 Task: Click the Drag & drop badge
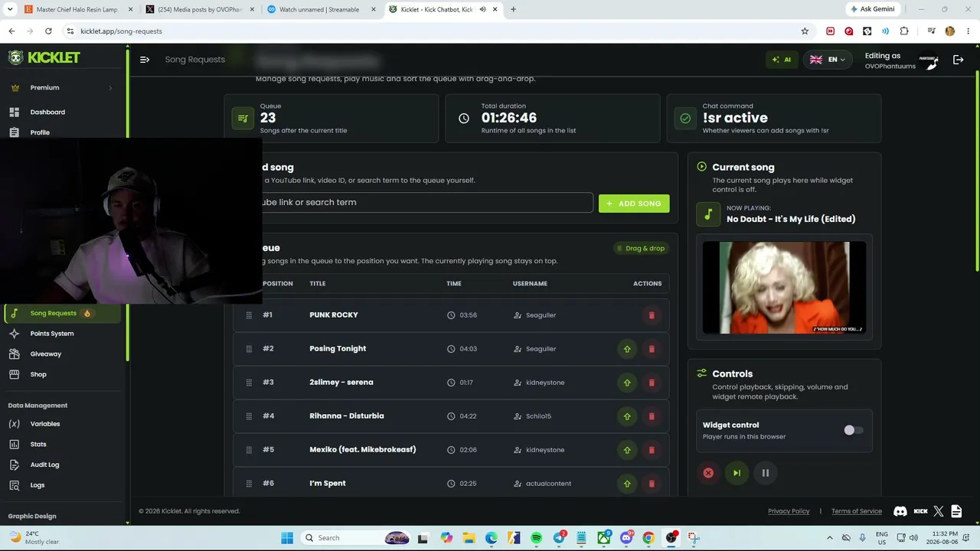click(x=642, y=248)
